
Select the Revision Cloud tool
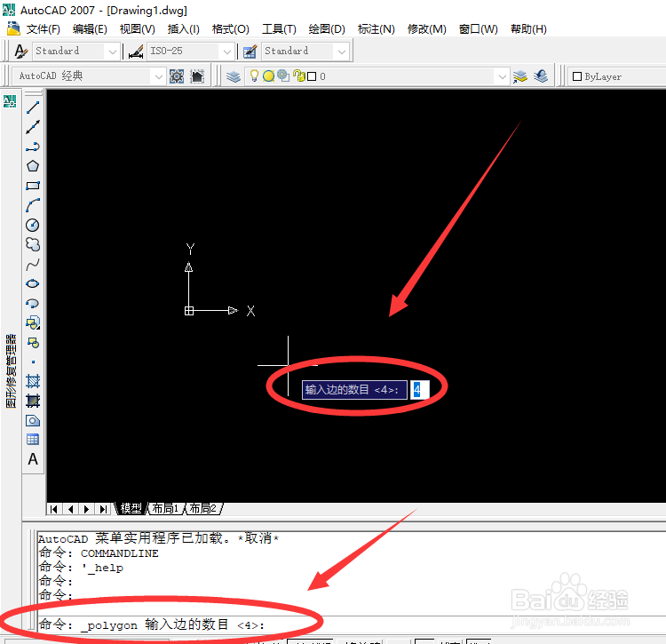coord(33,244)
